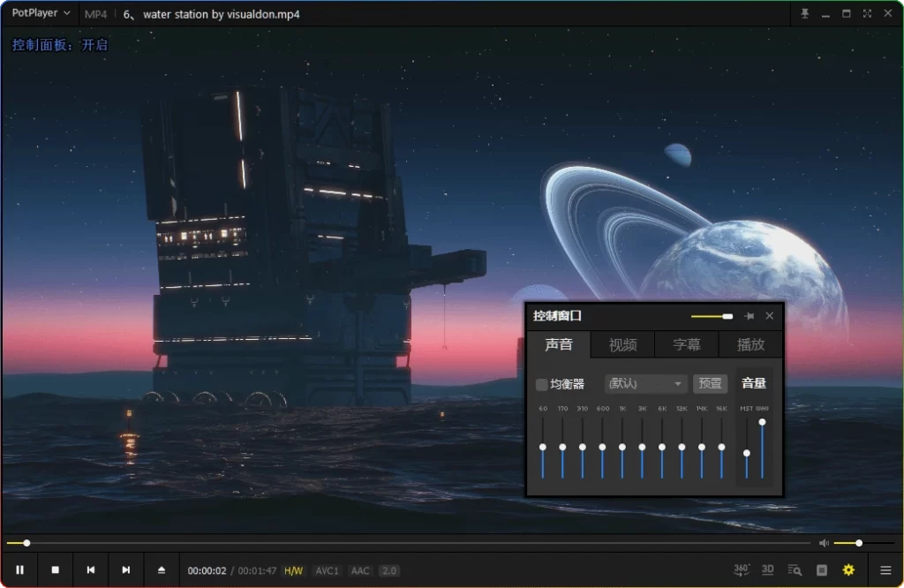
Task: Open the playlist hamburger menu icon
Action: (x=885, y=570)
